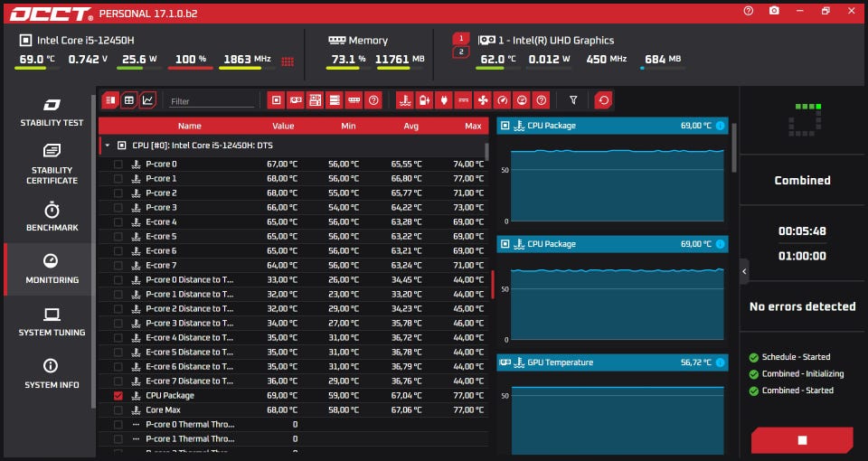The height and width of the screenshot is (461, 868).
Task: Filter by fan sensor type
Action: point(483,100)
